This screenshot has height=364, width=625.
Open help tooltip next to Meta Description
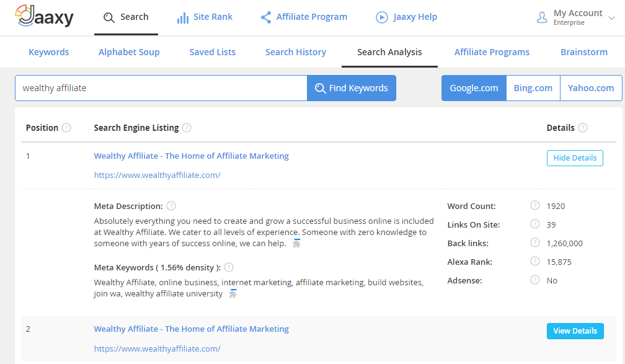pos(171,206)
